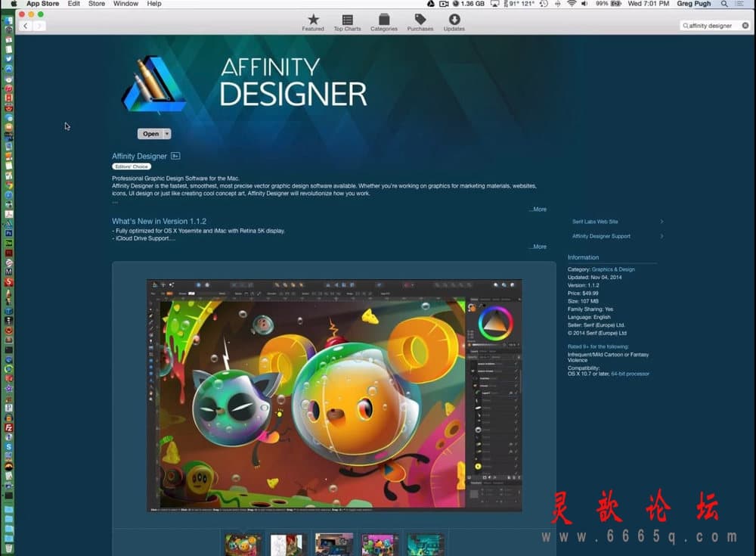The width and height of the screenshot is (756, 556).
Task: Open the Categories section
Action: click(x=384, y=23)
